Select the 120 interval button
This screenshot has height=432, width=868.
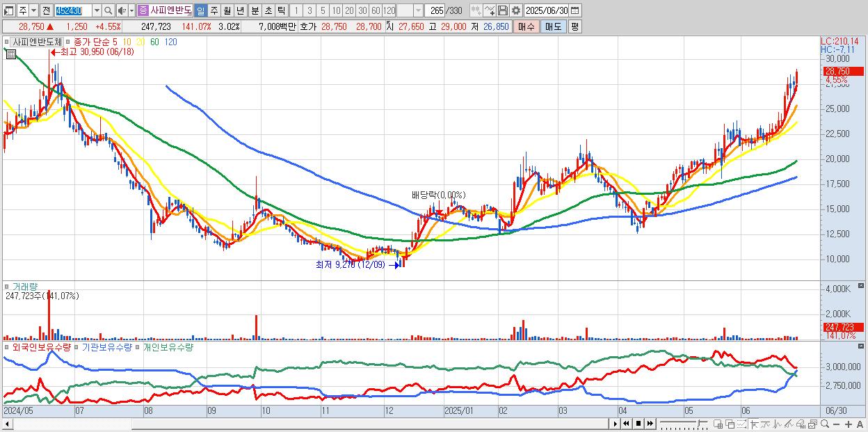click(389, 10)
